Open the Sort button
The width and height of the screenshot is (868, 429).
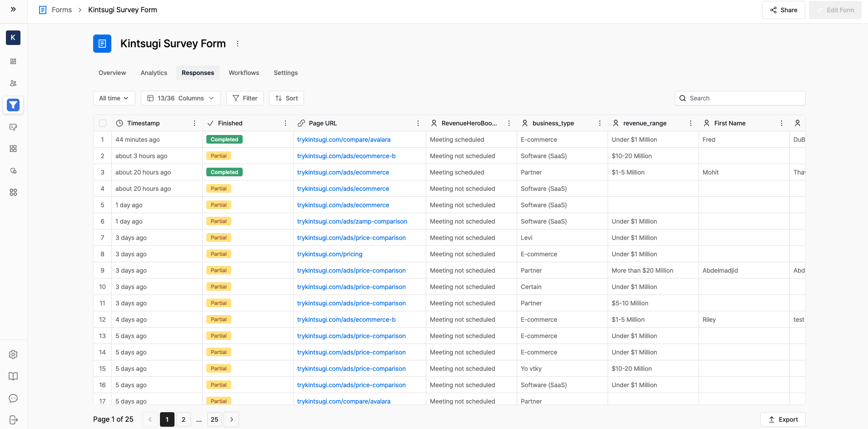(287, 98)
